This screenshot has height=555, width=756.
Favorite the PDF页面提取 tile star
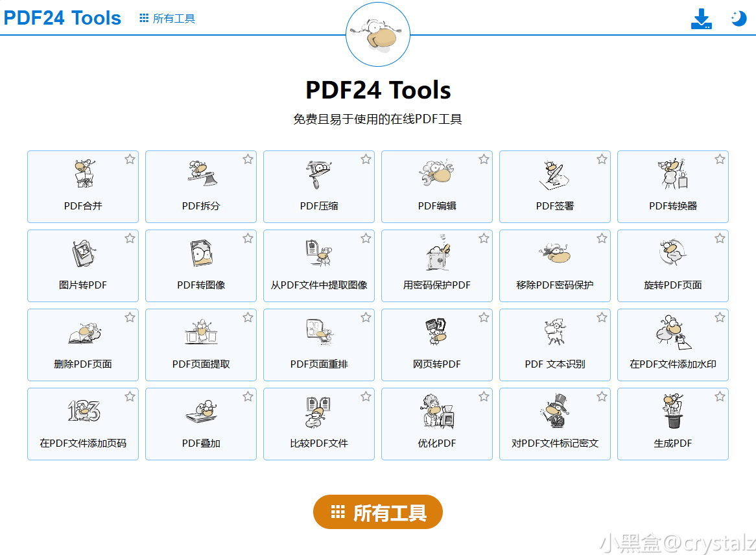click(x=248, y=317)
